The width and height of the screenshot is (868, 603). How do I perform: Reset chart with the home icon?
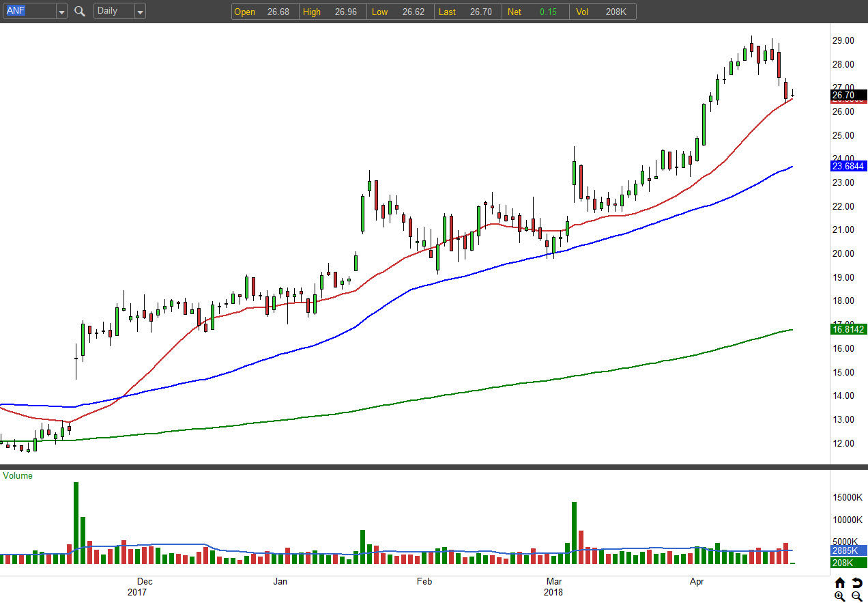point(840,583)
